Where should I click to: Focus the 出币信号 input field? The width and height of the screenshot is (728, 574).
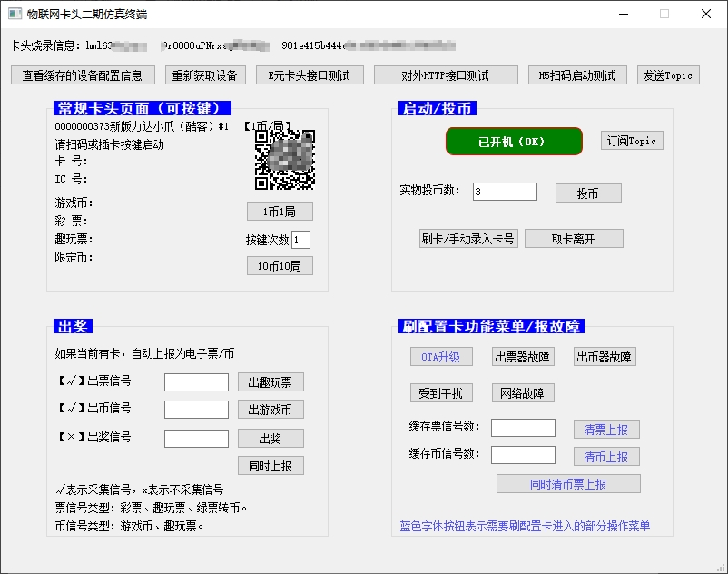point(196,410)
